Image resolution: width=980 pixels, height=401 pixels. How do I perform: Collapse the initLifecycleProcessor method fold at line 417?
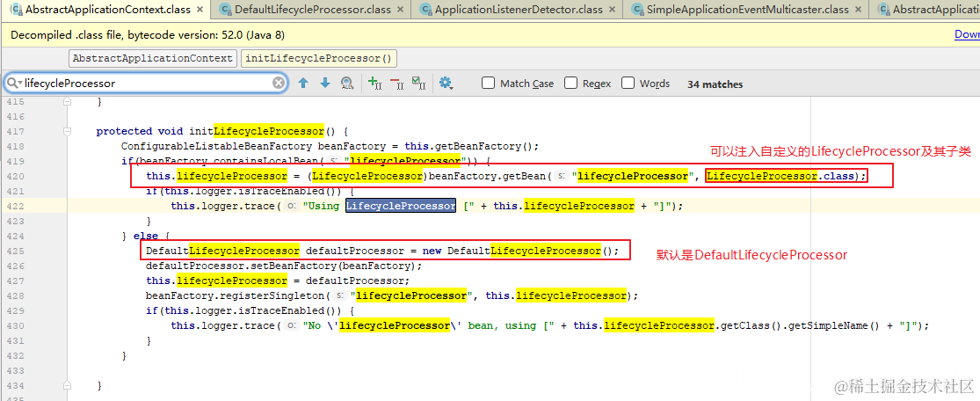[x=68, y=131]
